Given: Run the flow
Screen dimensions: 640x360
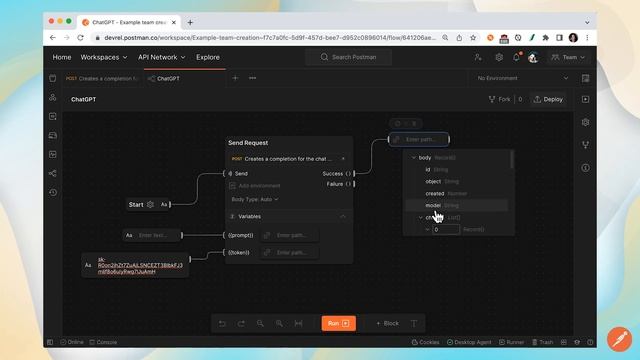Looking at the screenshot, I should tap(338, 323).
